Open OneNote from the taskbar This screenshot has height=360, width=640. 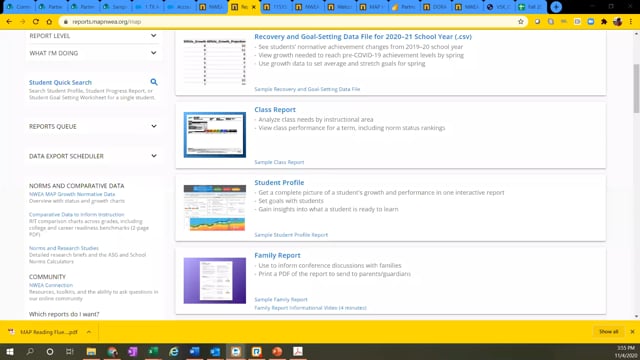[133, 351]
